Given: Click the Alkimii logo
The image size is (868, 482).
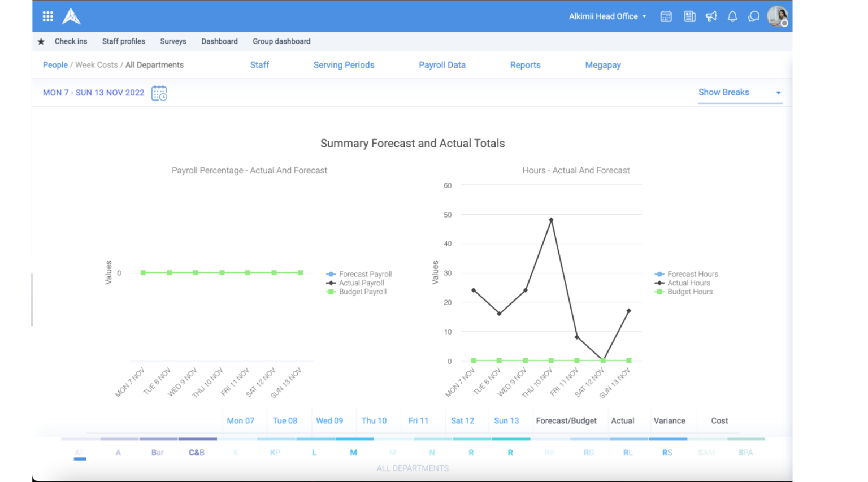Looking at the screenshot, I should (x=71, y=16).
